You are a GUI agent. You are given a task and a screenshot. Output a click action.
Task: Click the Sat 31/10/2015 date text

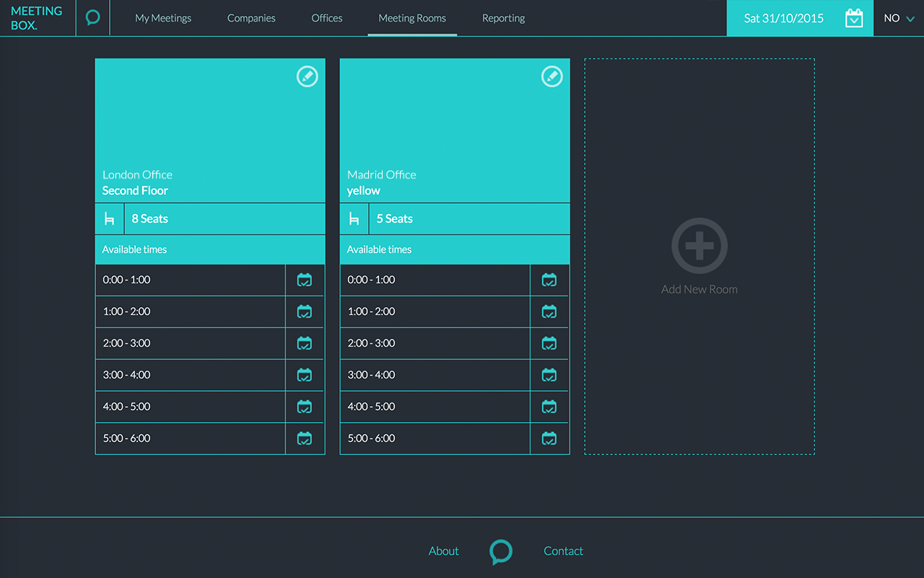(x=784, y=18)
